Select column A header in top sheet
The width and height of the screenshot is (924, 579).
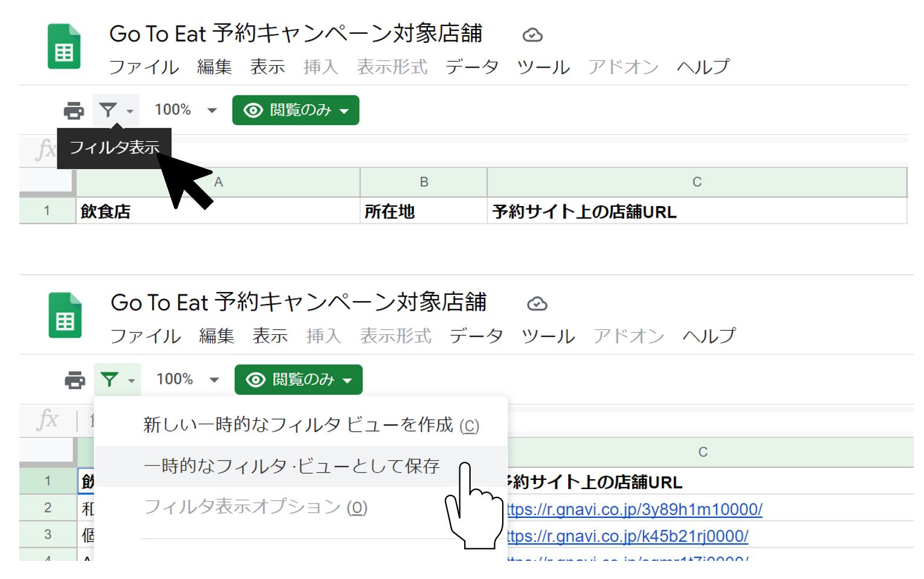click(218, 182)
